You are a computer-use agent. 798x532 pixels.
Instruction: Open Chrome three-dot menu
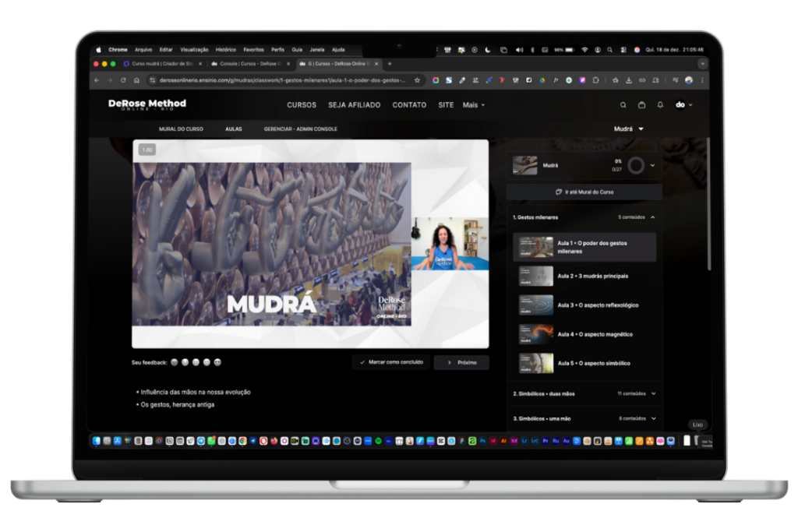tap(702, 80)
